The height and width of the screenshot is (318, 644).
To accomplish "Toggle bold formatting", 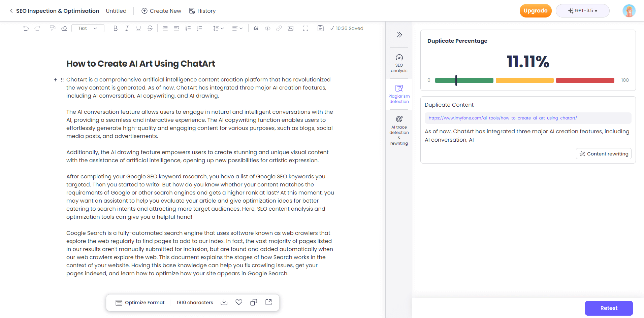I will [x=116, y=28].
